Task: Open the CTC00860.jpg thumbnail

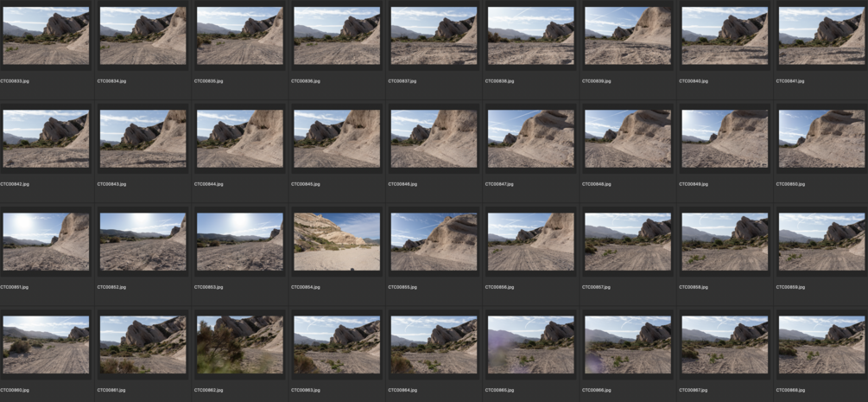Action: tap(46, 345)
